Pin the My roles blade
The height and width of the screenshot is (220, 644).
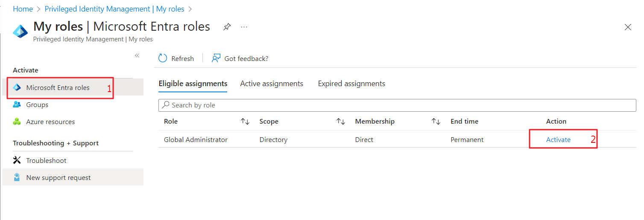tap(227, 27)
